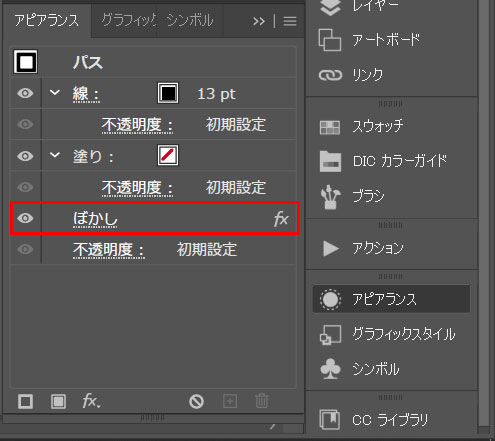Click the black stroke color swatch
Viewport: 495px width, 441px height.
click(x=168, y=93)
